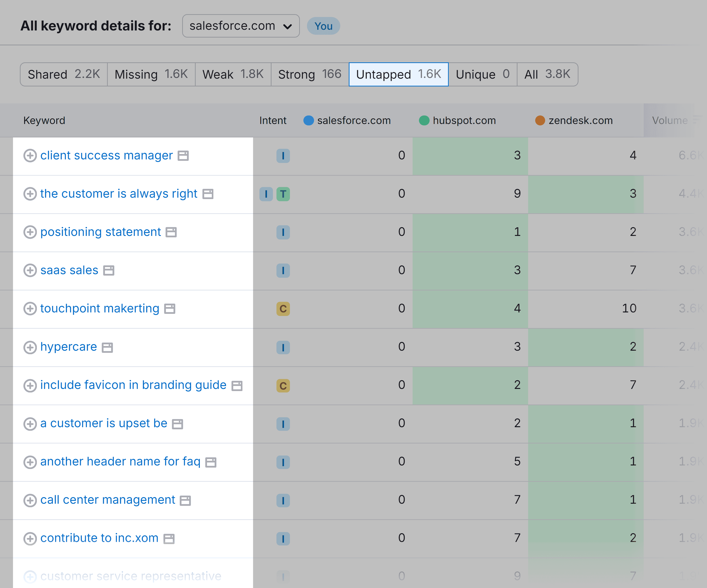Add 'contribute to inc.xom' with plus icon
707x588 pixels.
coord(30,538)
